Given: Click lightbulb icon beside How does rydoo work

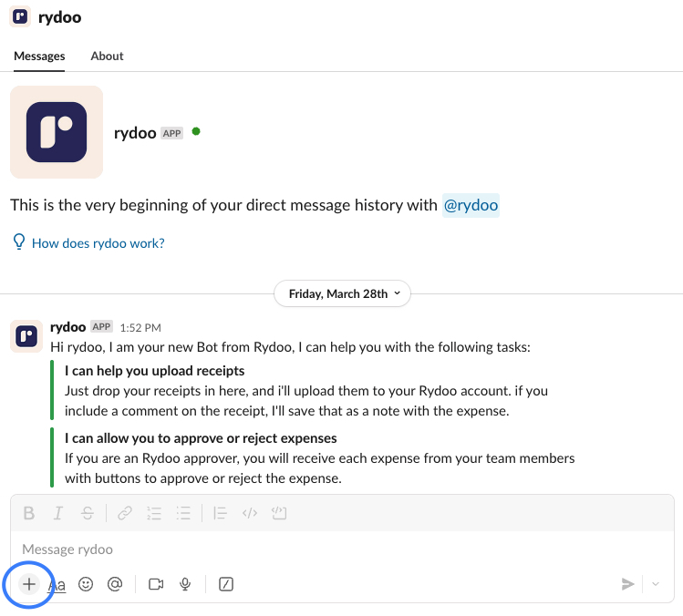Looking at the screenshot, I should (19, 241).
